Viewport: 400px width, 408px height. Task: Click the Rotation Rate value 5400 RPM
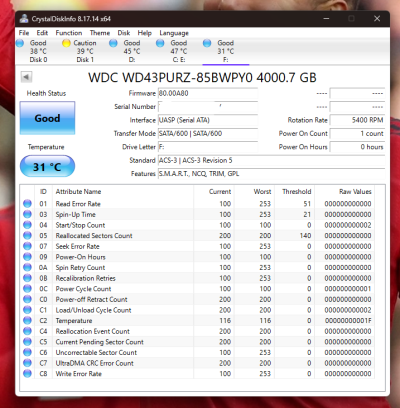357,120
